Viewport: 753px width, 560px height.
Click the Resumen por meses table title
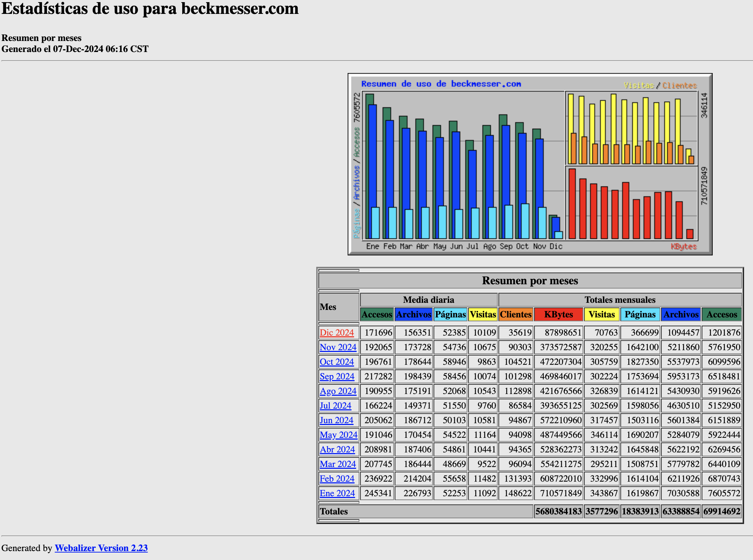530,281
